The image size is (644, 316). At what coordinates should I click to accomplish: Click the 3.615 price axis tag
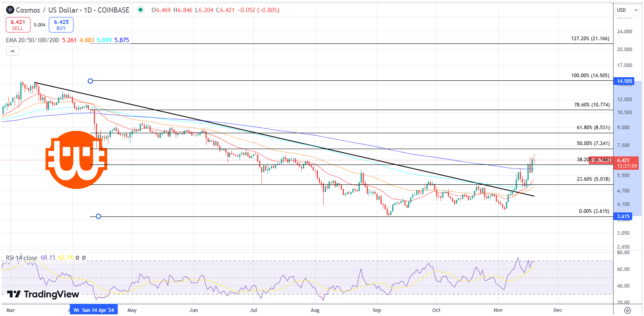(x=623, y=216)
